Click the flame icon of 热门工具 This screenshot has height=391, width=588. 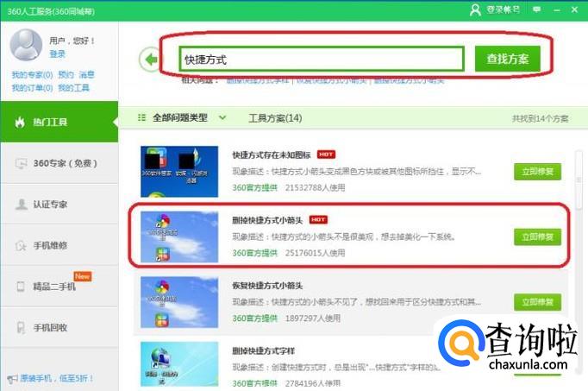click(x=20, y=122)
